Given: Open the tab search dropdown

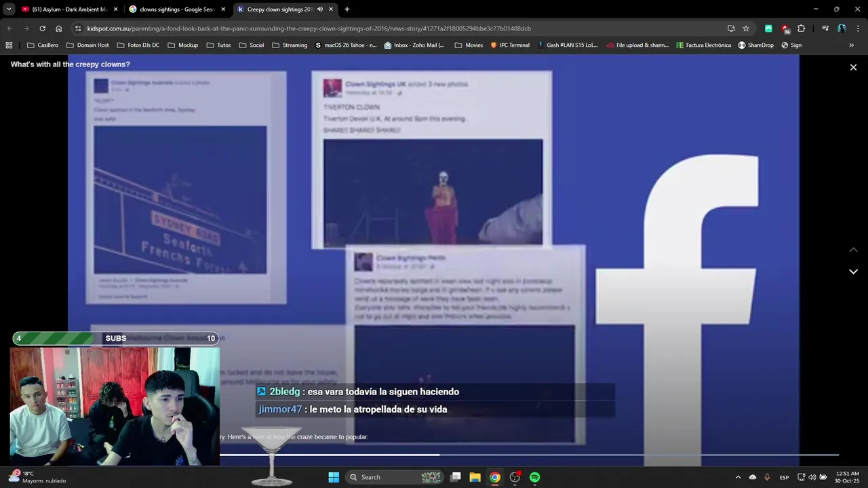Looking at the screenshot, I should [9, 9].
